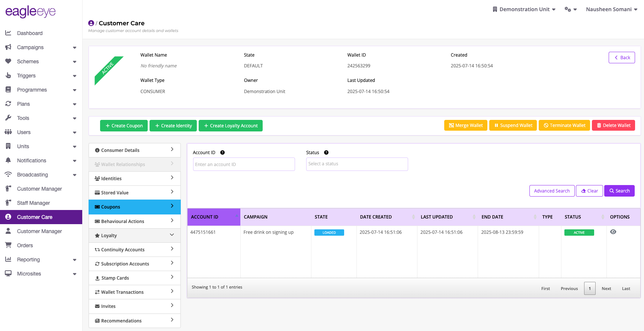Click the Orders shopping cart icon
644x331 pixels.
tap(8, 245)
